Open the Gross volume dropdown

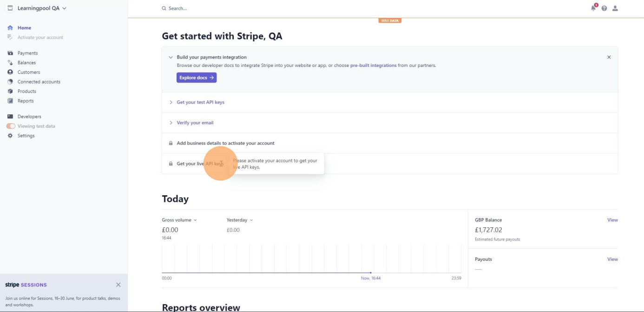pyautogui.click(x=179, y=220)
